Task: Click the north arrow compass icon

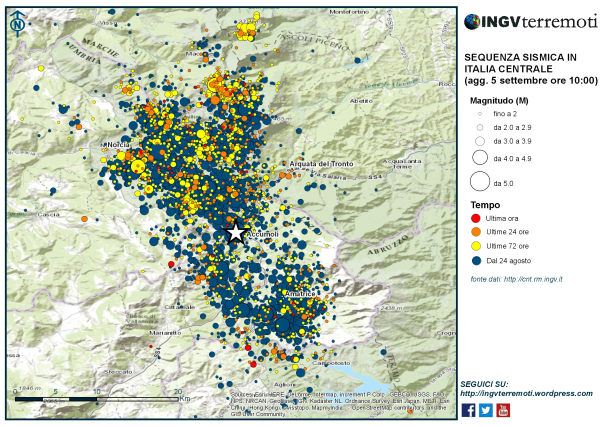Action: click(18, 24)
